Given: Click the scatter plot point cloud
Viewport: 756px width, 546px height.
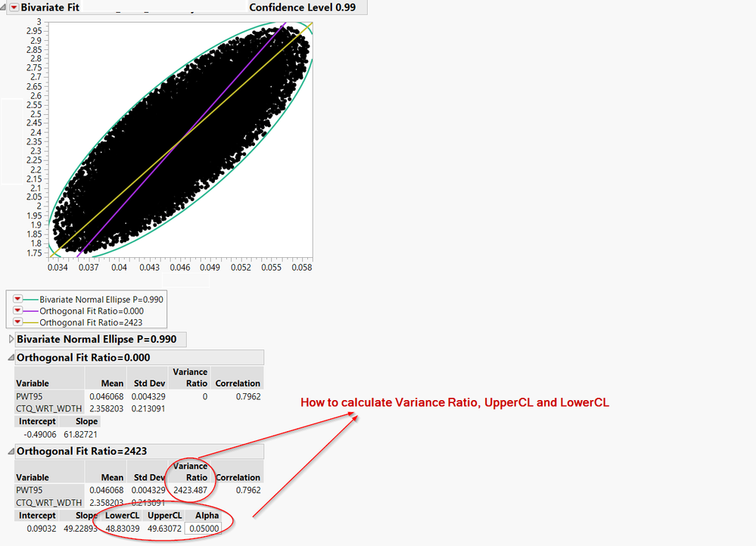Looking at the screenshot, I should tap(181, 140).
